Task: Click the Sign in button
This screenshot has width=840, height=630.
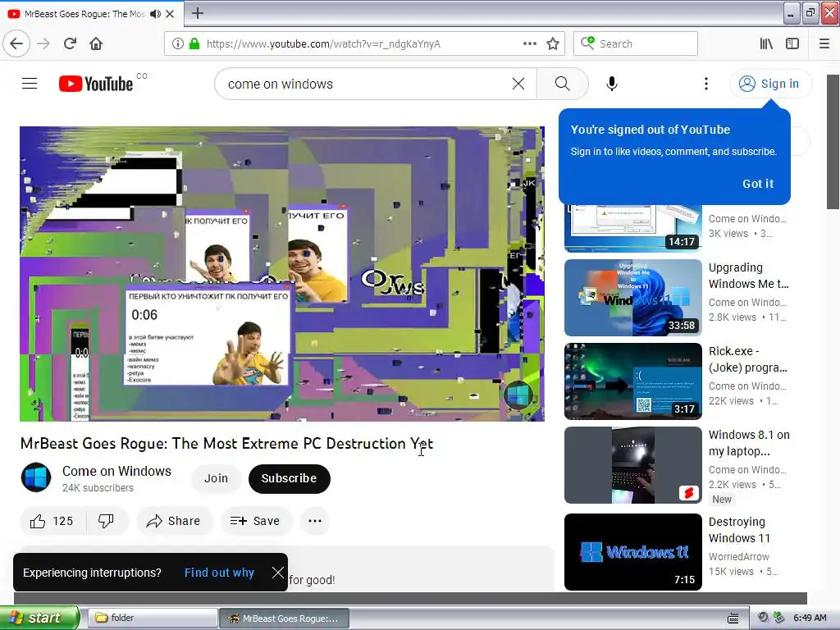Action: point(770,84)
